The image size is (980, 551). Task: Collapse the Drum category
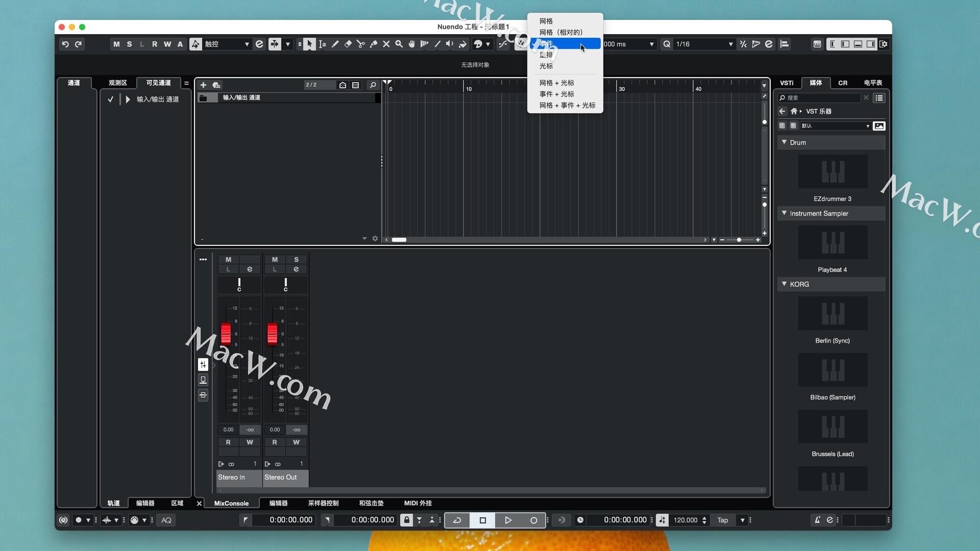point(785,142)
